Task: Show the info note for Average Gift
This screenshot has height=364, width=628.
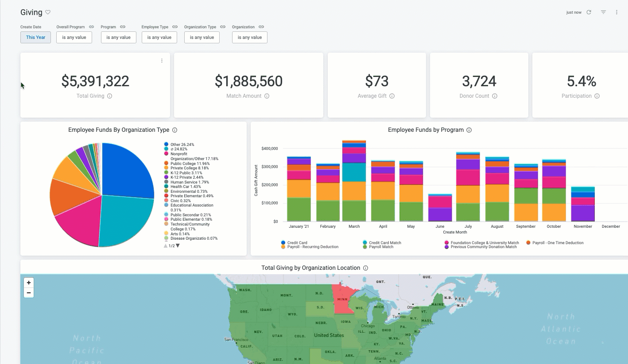Action: [x=392, y=96]
